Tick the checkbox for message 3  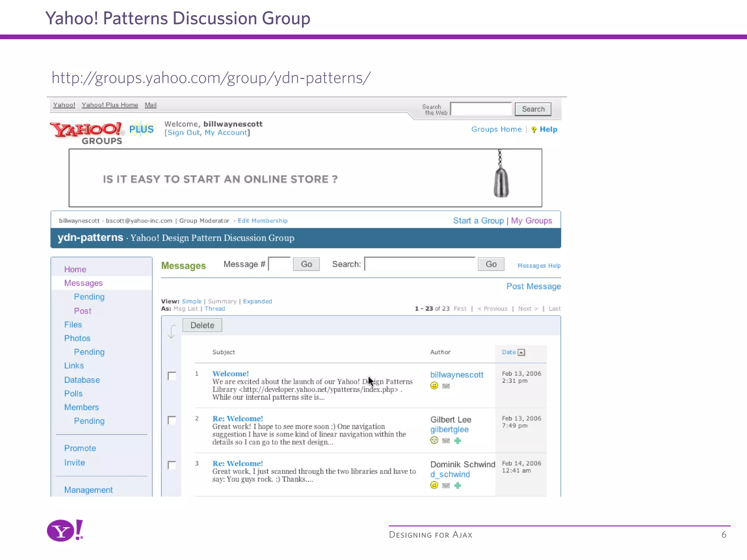pos(172,465)
